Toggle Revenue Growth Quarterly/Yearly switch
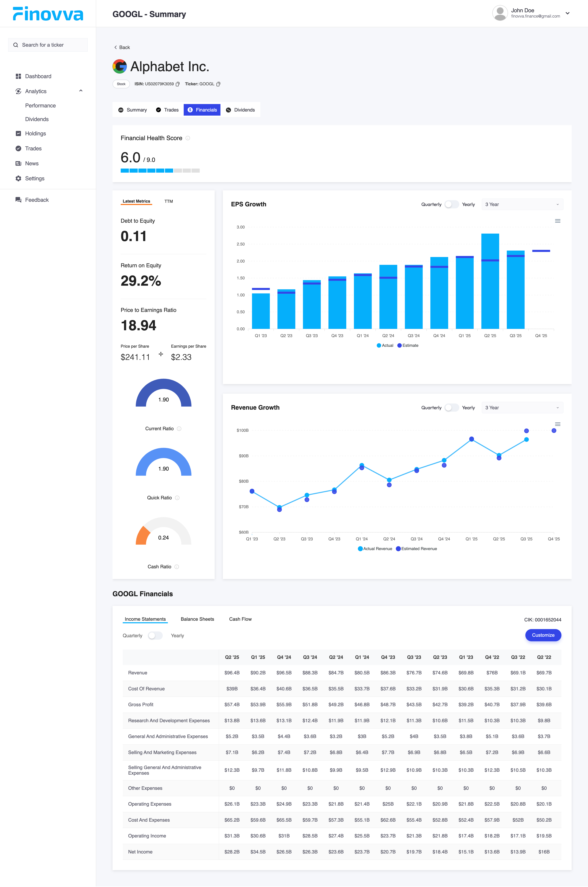Image resolution: width=588 pixels, height=887 pixels. [x=451, y=408]
